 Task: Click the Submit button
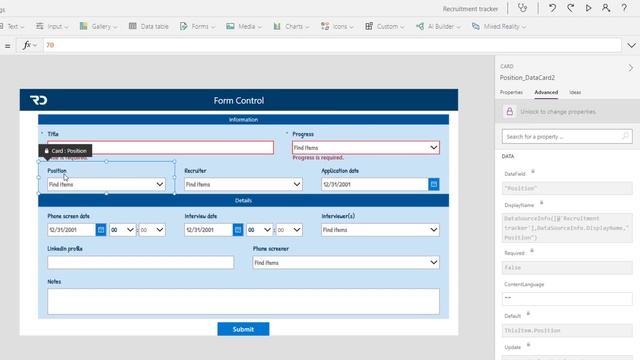[243, 329]
